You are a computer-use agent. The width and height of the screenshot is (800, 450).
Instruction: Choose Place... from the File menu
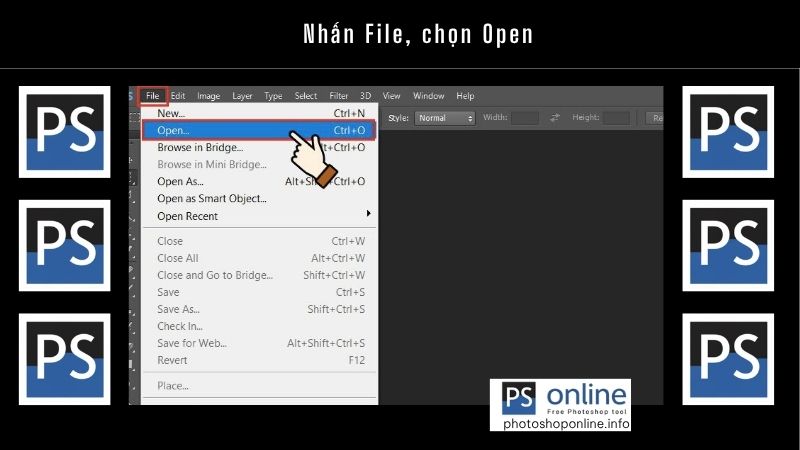pos(260,386)
